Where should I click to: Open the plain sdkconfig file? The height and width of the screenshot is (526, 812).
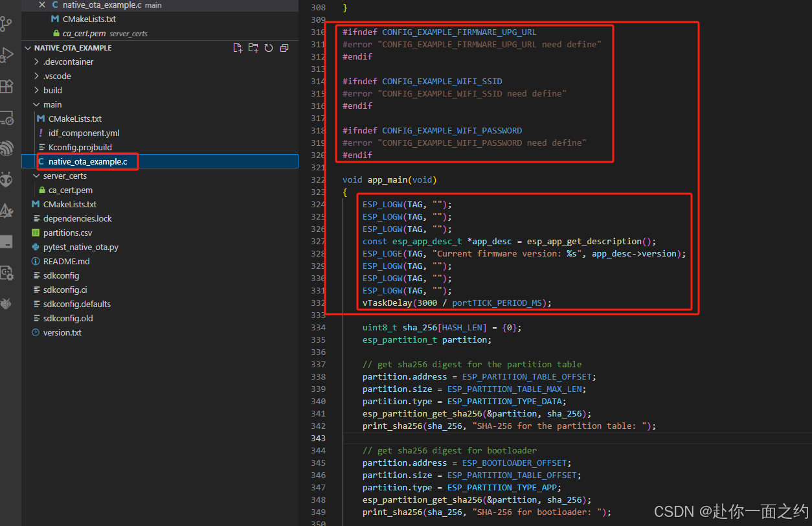pos(61,276)
